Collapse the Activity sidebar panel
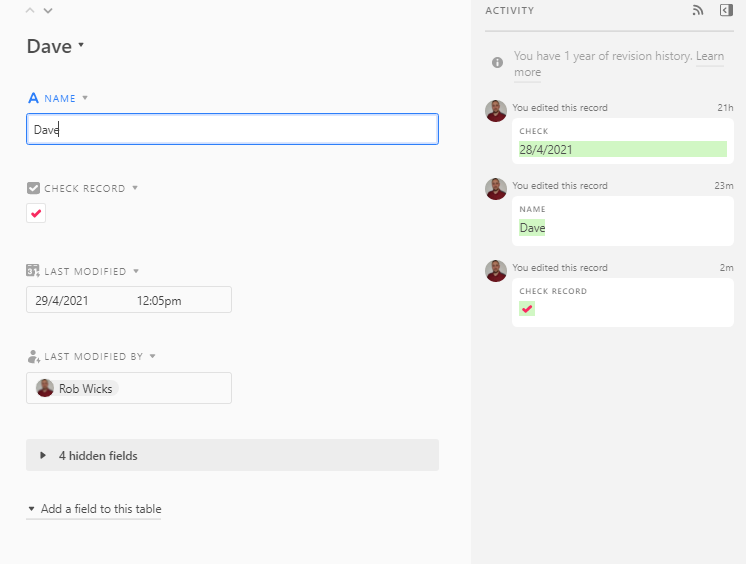746x564 pixels. (726, 10)
